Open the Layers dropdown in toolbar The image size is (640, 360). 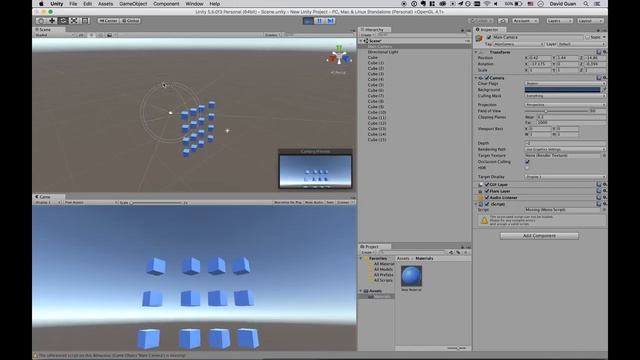tap(559, 20)
